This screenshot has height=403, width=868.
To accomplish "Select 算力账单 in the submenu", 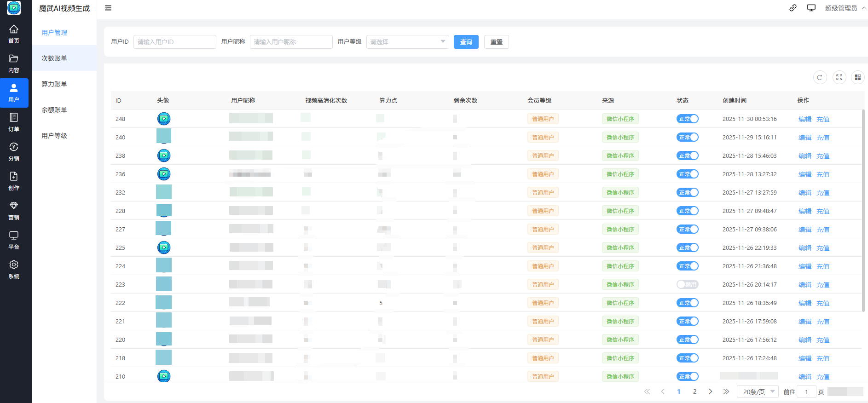I will click(x=54, y=84).
